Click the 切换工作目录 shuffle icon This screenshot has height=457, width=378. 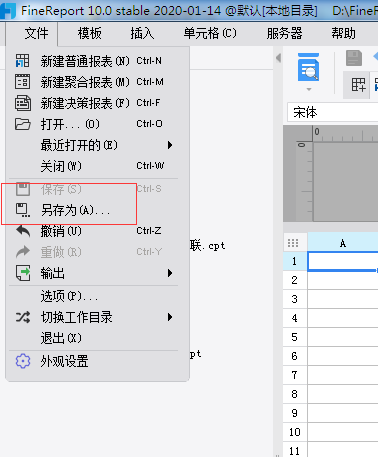pyautogui.click(x=23, y=317)
